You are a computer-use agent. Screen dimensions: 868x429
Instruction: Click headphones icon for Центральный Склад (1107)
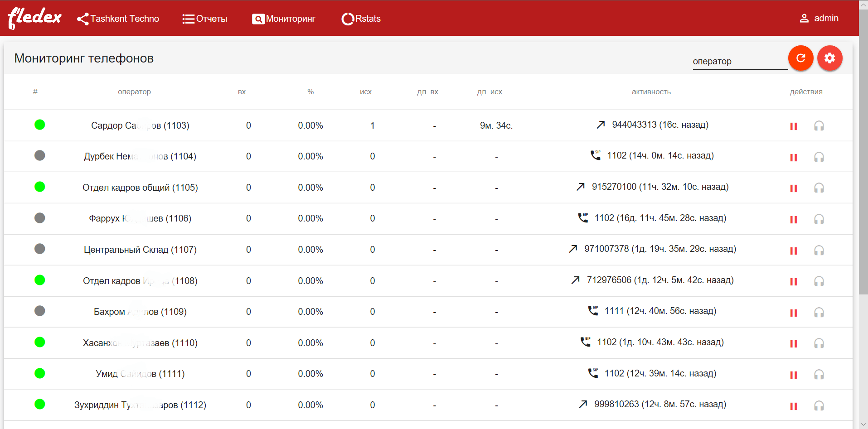(x=819, y=251)
